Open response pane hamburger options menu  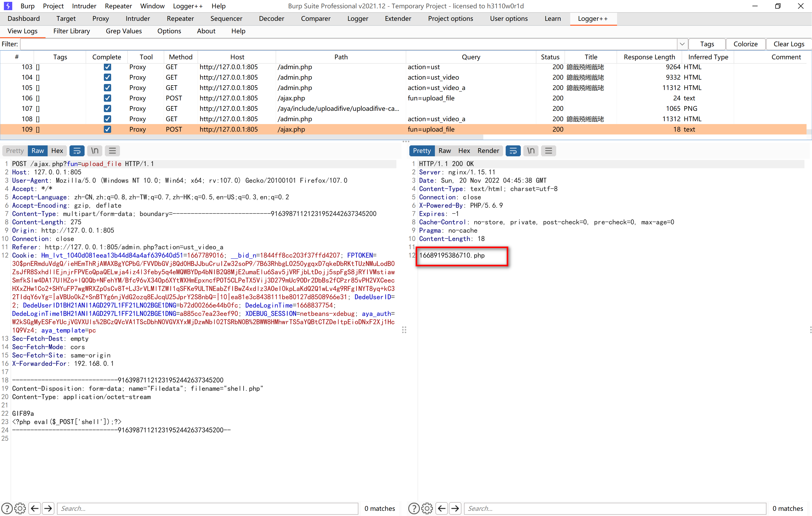(548, 151)
